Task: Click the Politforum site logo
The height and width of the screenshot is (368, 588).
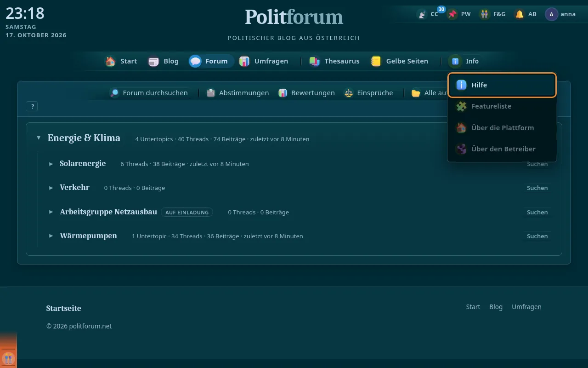Action: pos(294,17)
